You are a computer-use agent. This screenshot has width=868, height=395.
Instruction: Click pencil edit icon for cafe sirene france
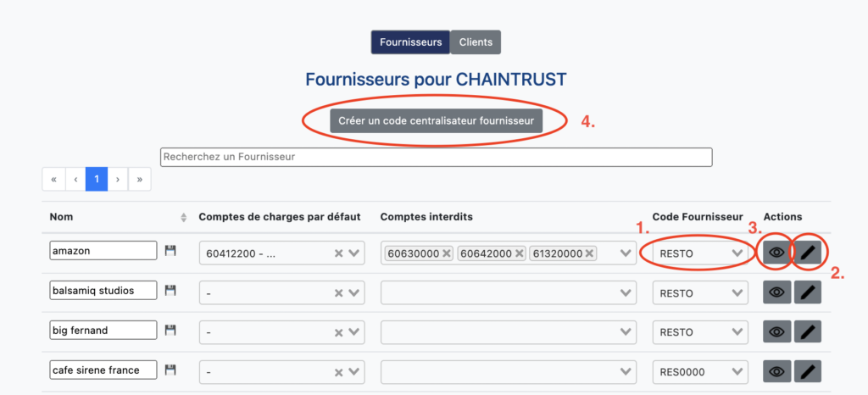[808, 372]
